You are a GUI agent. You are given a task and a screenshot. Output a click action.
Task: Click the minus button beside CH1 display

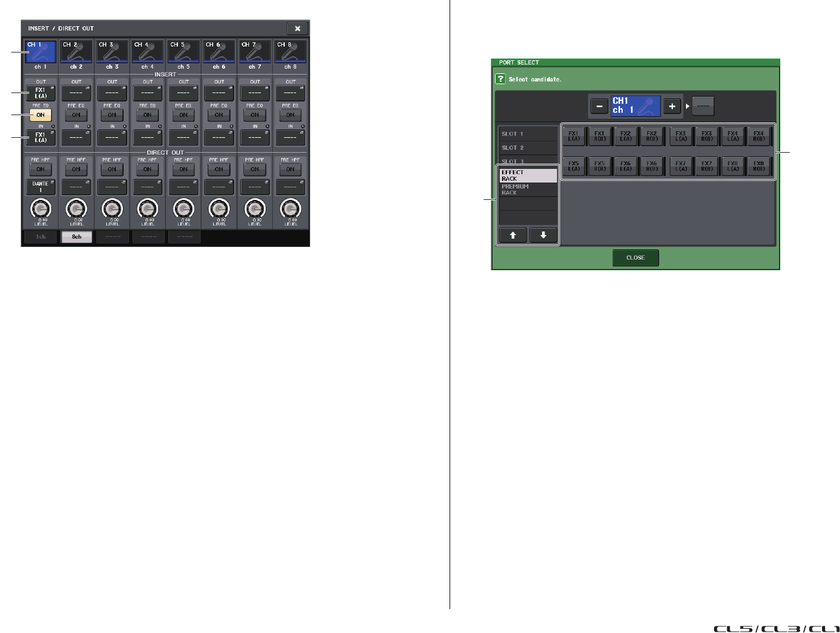[599, 106]
